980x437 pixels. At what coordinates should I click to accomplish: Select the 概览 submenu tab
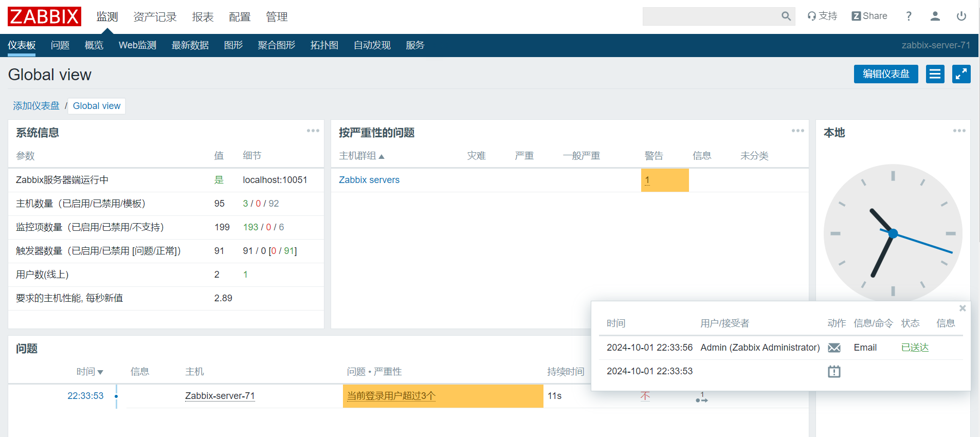click(x=94, y=45)
